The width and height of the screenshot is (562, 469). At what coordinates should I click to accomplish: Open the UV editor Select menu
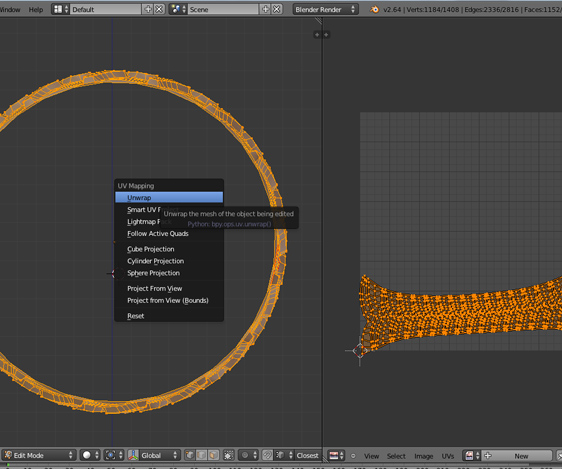tap(396, 456)
